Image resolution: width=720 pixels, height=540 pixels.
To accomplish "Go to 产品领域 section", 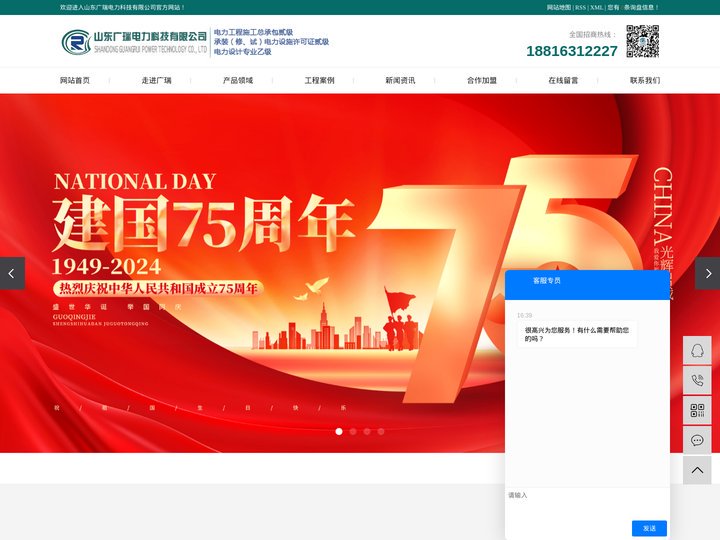I will (x=238, y=80).
